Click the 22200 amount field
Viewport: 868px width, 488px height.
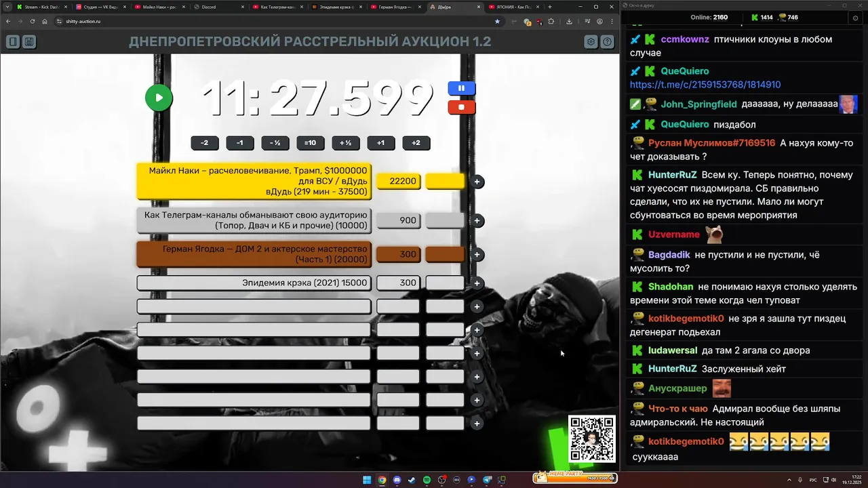tap(398, 181)
